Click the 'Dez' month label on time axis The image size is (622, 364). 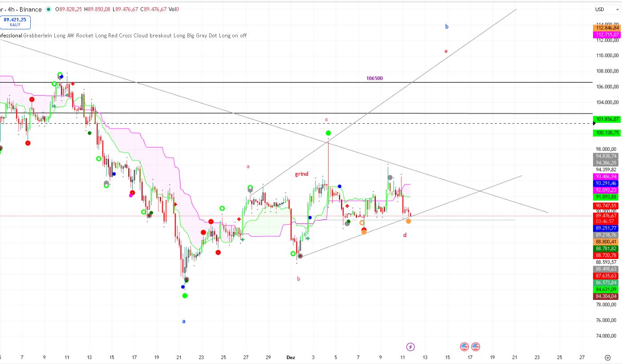pyautogui.click(x=291, y=357)
